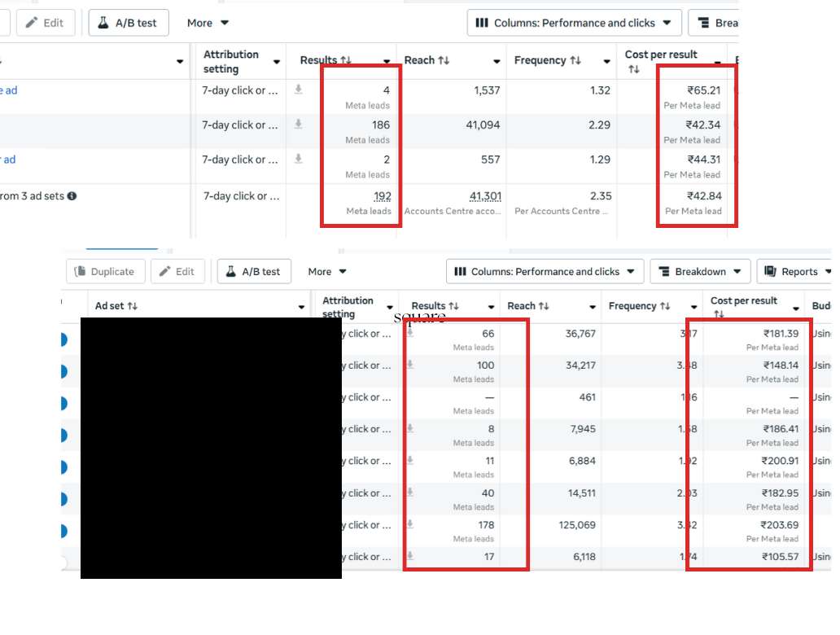Click the download icon in the 40 results row
Image resolution: width=840 pixels, height=635 pixels.
410,492
